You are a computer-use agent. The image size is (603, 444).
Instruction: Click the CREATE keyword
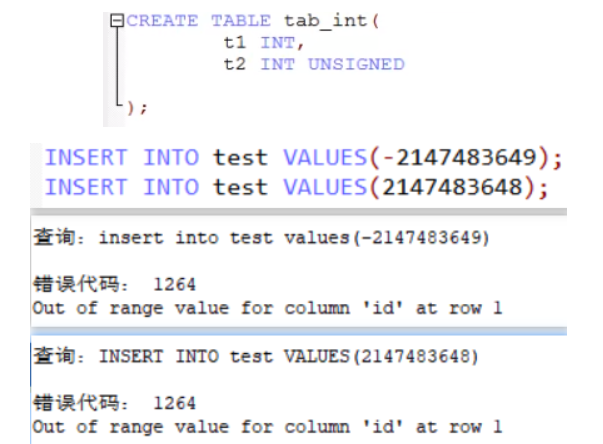pos(162,21)
